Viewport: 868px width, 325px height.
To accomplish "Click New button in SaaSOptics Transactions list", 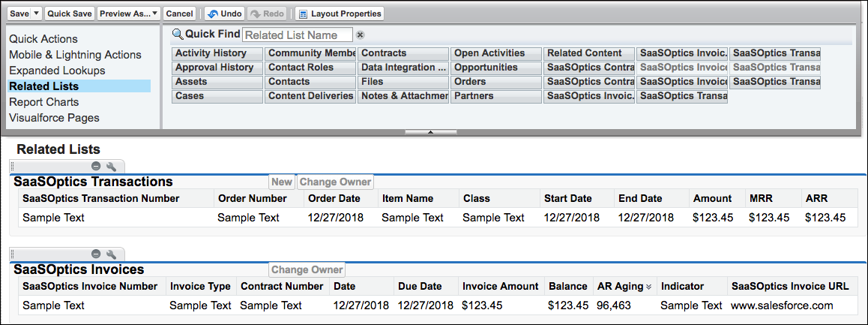I will click(x=282, y=182).
